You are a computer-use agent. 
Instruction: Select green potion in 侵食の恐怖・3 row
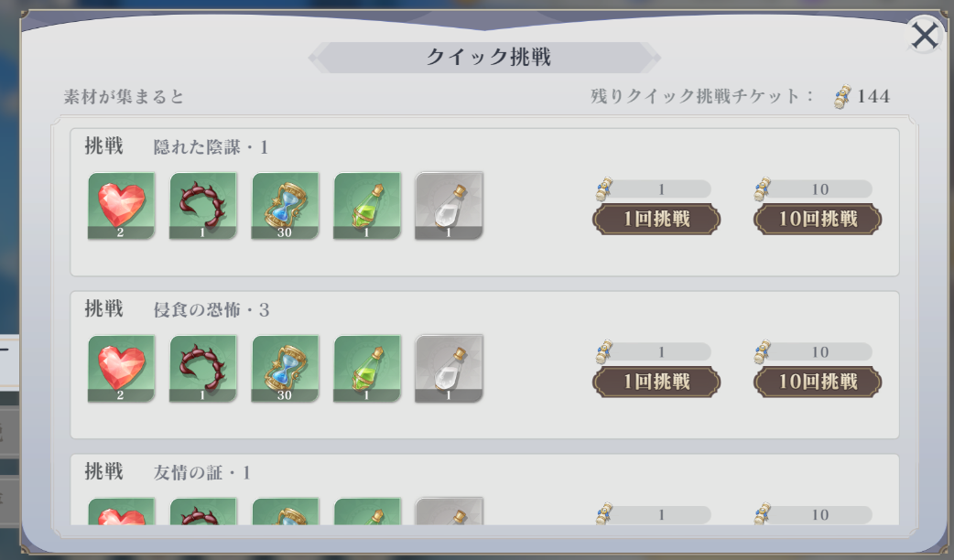[x=367, y=369]
